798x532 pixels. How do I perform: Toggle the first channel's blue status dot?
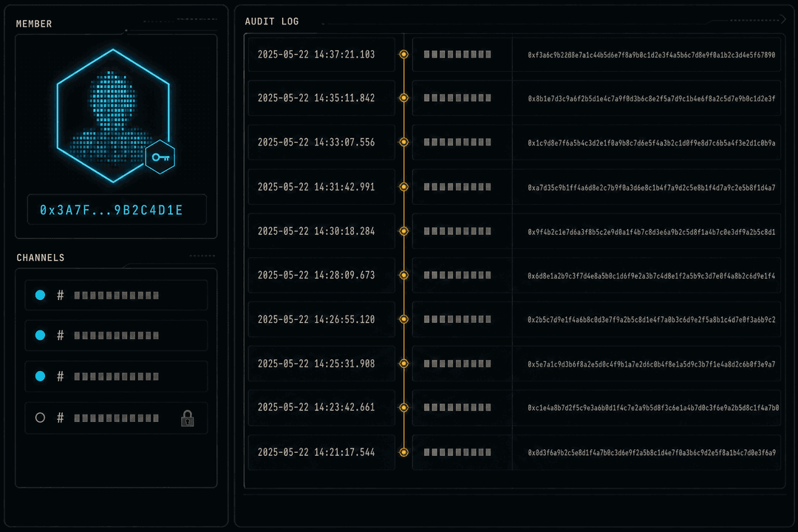point(40,296)
